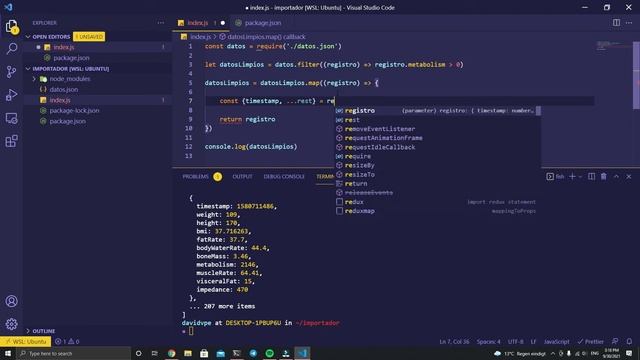Open Extensions view
This screenshot has width=640, height=360.
tap(11, 141)
